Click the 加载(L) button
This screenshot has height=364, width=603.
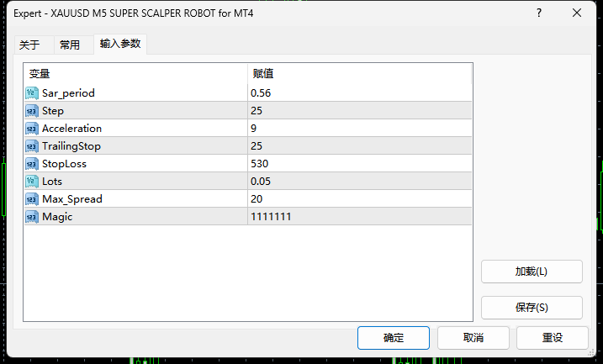[x=532, y=272]
